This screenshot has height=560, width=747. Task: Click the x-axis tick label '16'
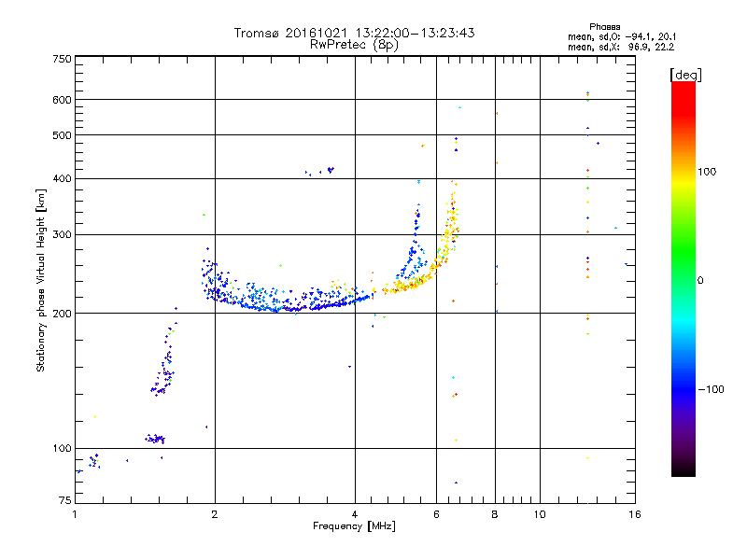(635, 514)
